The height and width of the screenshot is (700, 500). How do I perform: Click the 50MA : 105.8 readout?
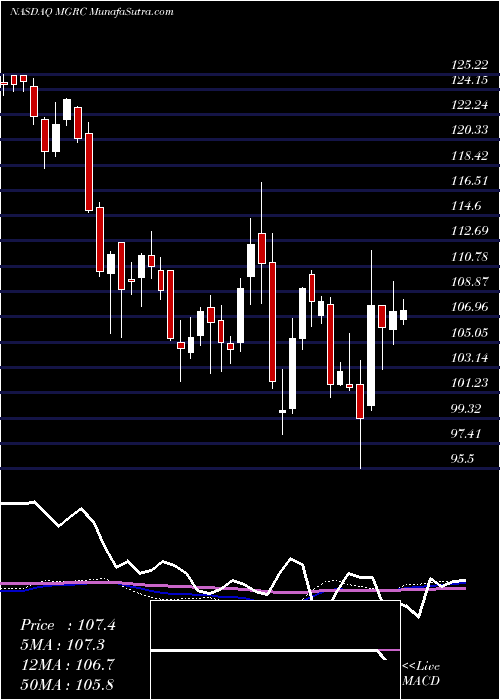68,684
